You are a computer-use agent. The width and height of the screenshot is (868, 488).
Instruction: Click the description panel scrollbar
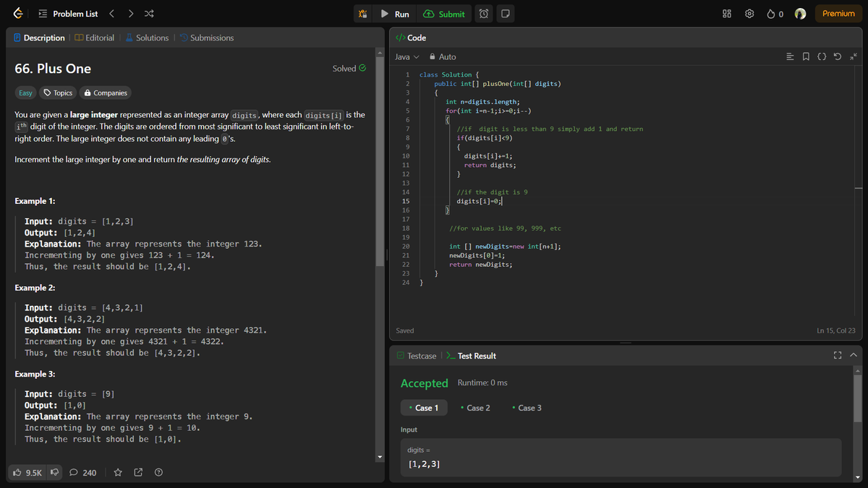pyautogui.click(x=379, y=160)
